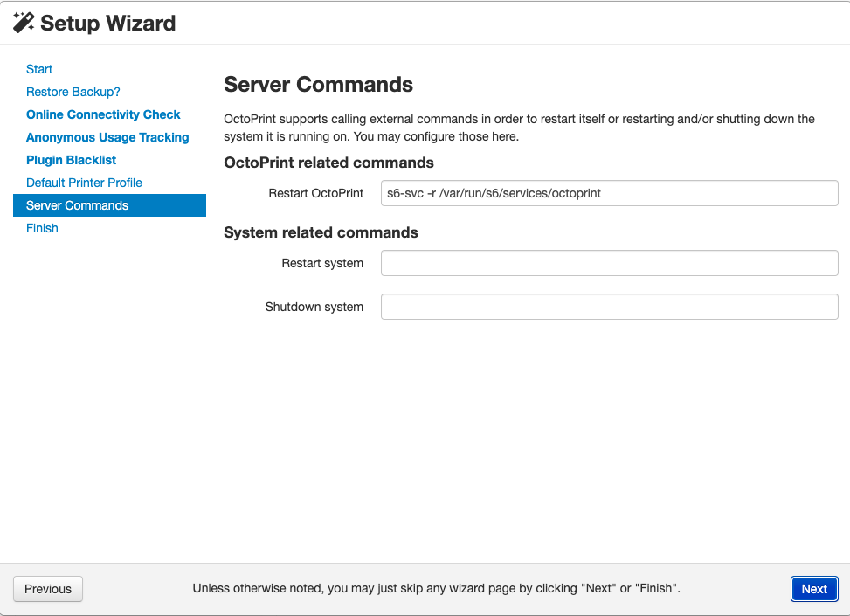This screenshot has width=850, height=616.
Task: Click the Setup Wizard title text
Action: coord(107,24)
